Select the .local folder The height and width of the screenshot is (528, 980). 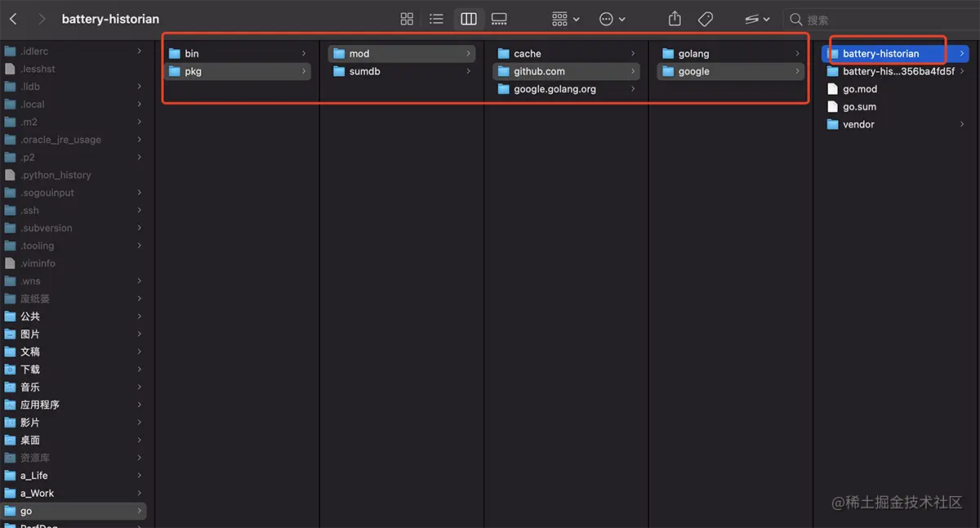click(73, 105)
